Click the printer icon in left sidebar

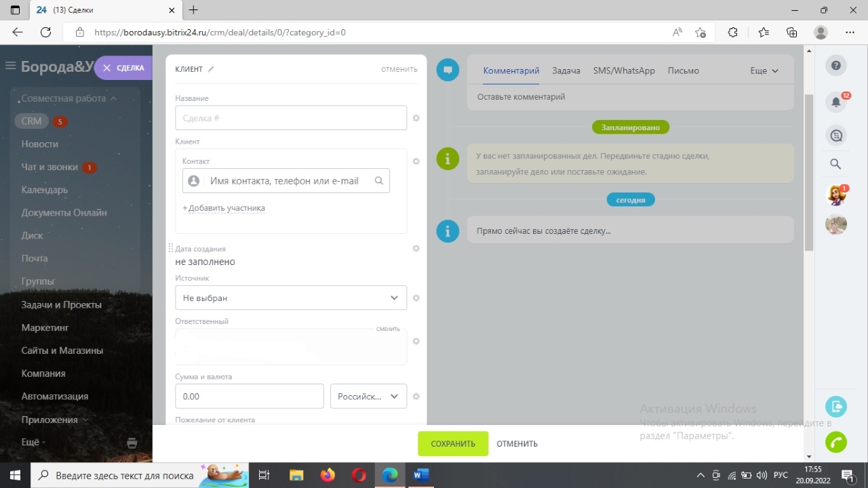132,443
